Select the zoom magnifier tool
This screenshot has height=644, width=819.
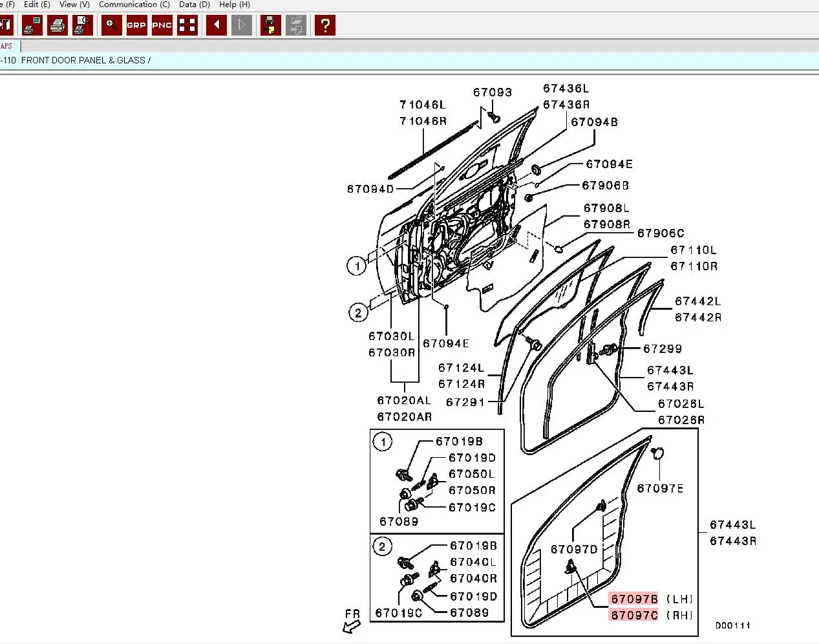tap(112, 25)
